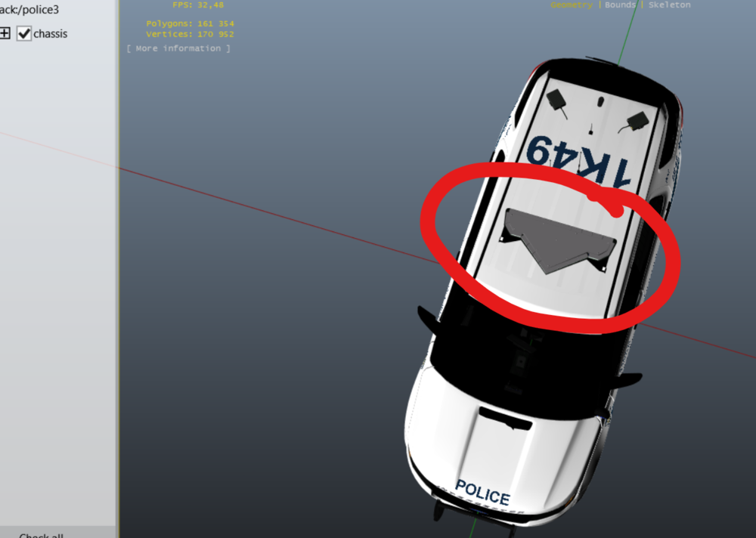Click the FPS counter readout
Screen dimensions: 756x538
pos(197,5)
